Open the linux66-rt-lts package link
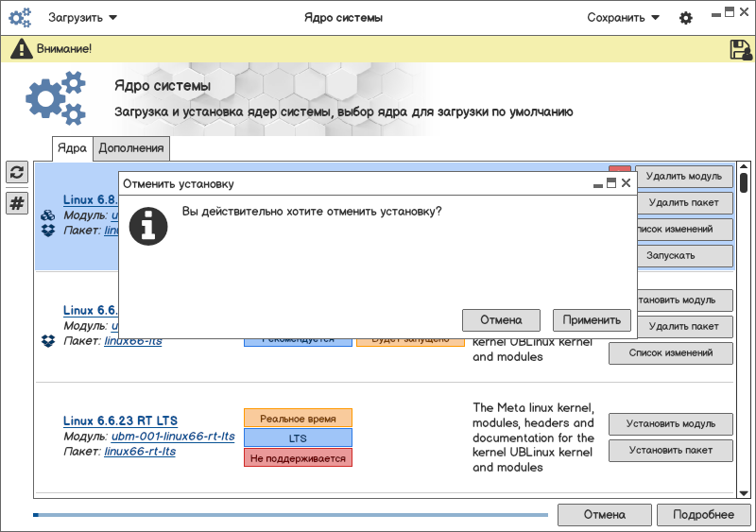The image size is (756, 532). click(x=140, y=452)
